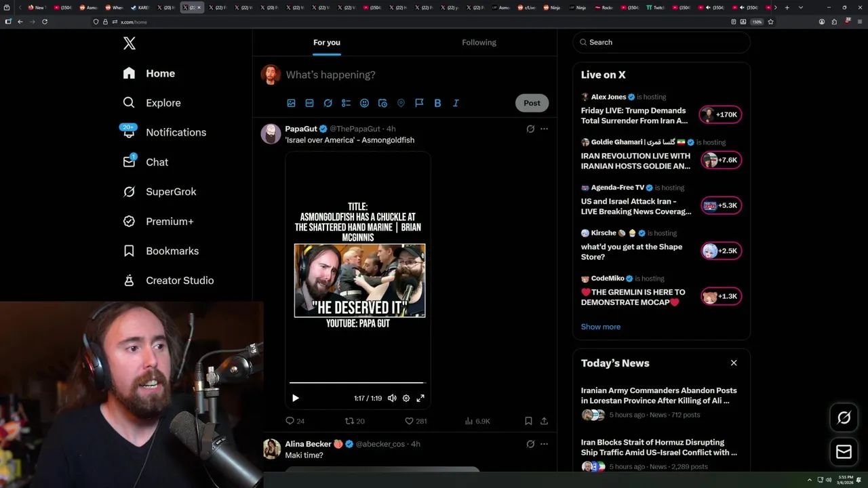The height and width of the screenshot is (488, 868).
Task: Mute the video volume
Action: tap(392, 399)
